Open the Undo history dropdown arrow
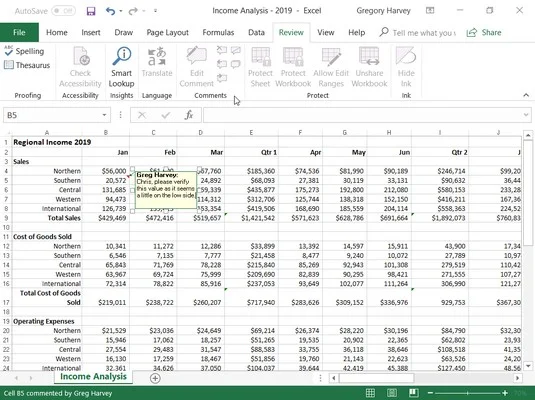This screenshot has height=400, width=535. point(121,11)
